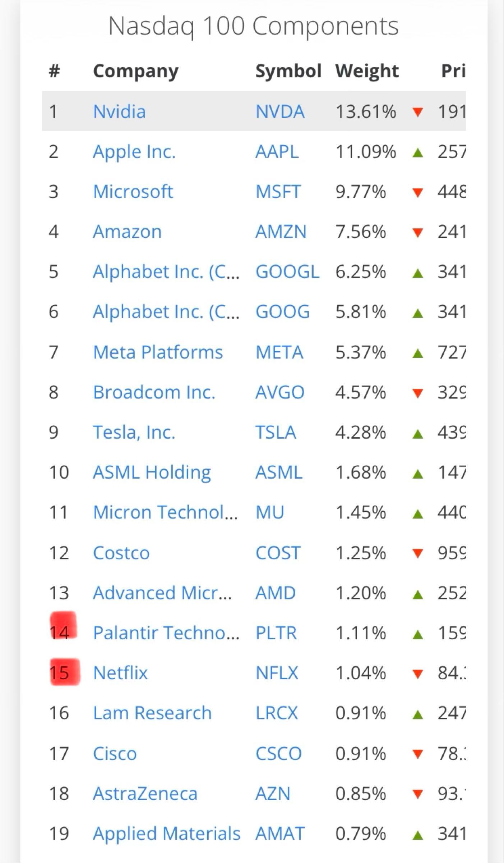The width and height of the screenshot is (504, 863).
Task: Select the CSCO ticker symbol
Action: pyautogui.click(x=278, y=753)
